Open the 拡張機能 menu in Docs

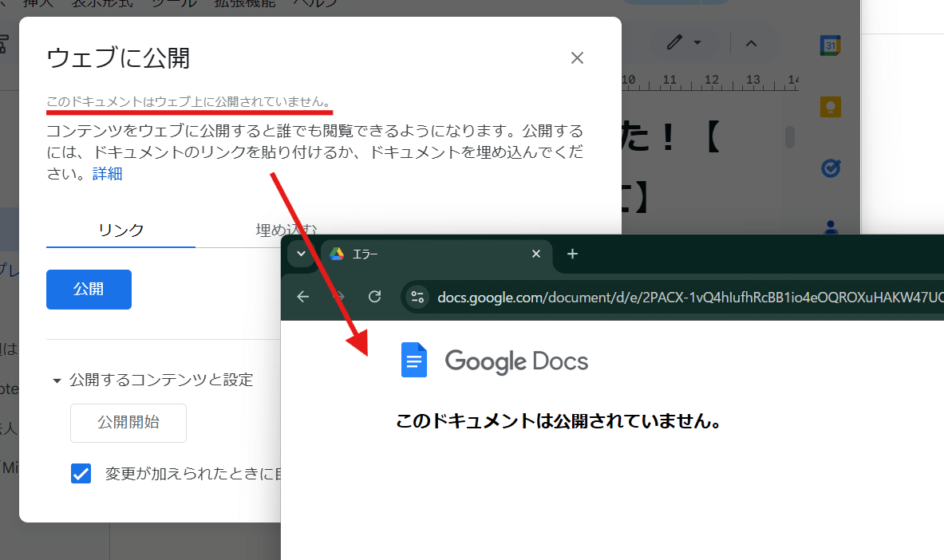point(244,3)
